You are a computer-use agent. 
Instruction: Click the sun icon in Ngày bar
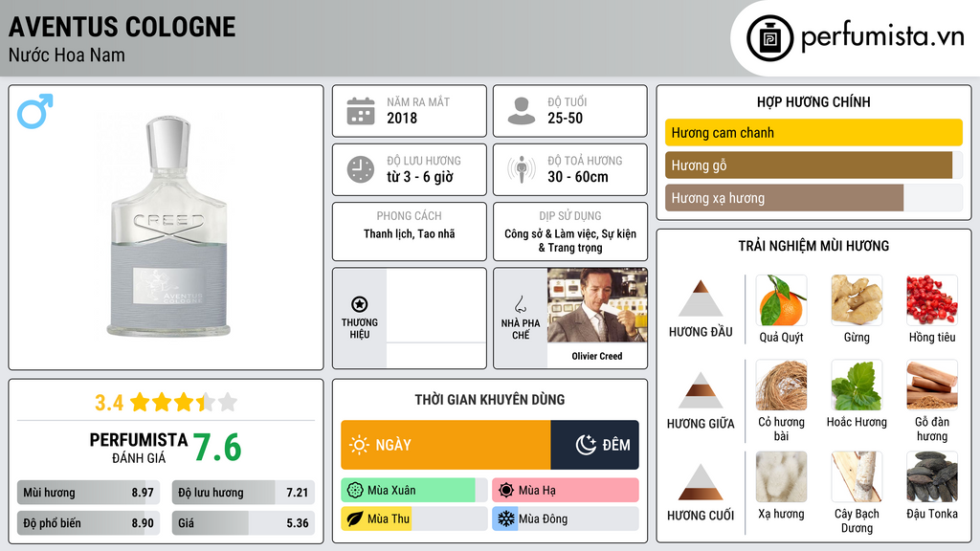point(360,445)
